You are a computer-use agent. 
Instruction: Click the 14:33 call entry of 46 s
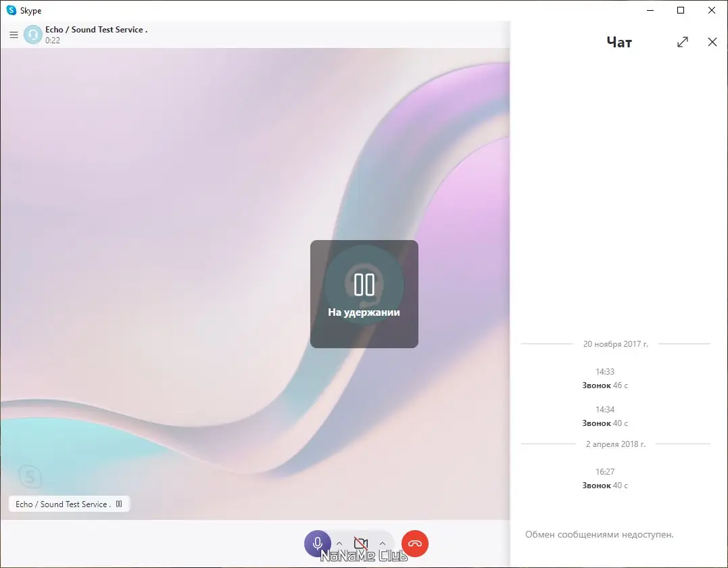click(605, 379)
